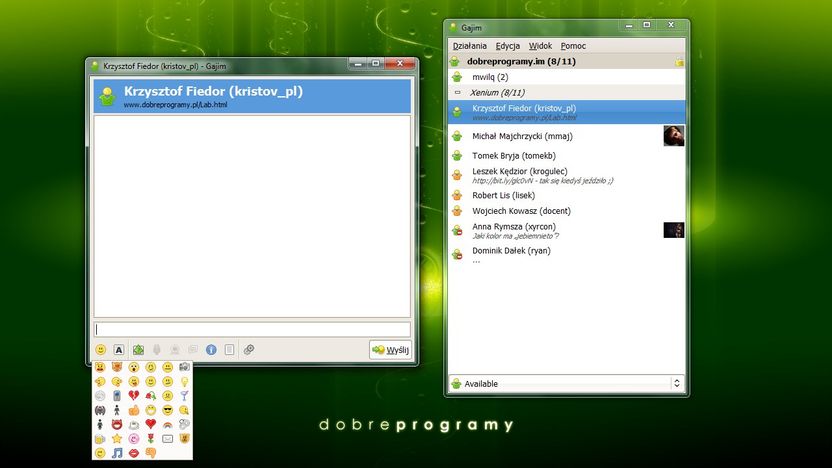This screenshot has width=832, height=468.
Task: Pick the envelope mail emoticon
Action: click(x=168, y=439)
